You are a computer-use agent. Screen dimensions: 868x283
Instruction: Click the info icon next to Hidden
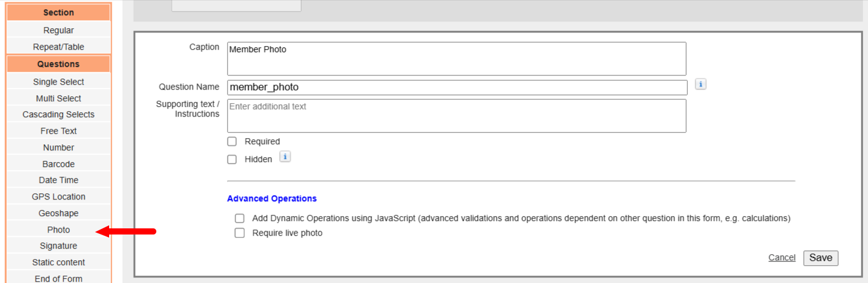[285, 157]
